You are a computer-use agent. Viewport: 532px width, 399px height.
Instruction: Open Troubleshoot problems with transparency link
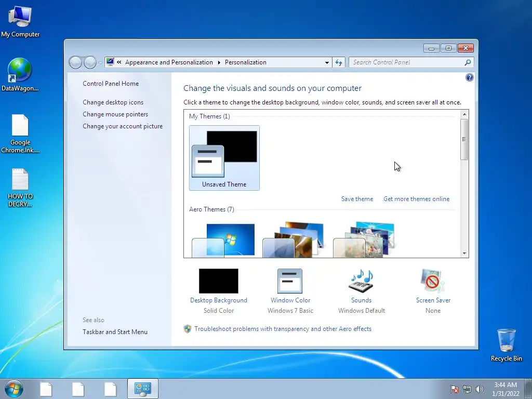pos(283,329)
